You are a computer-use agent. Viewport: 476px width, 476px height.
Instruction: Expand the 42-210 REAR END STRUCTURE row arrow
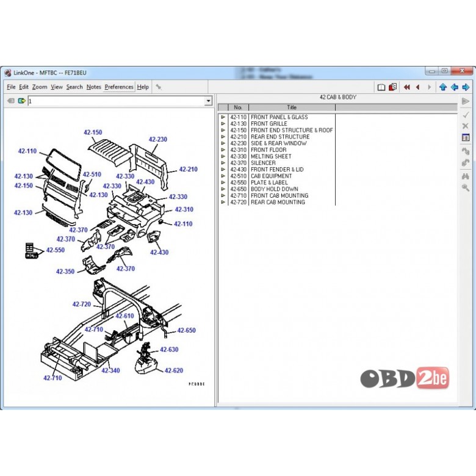click(223, 137)
